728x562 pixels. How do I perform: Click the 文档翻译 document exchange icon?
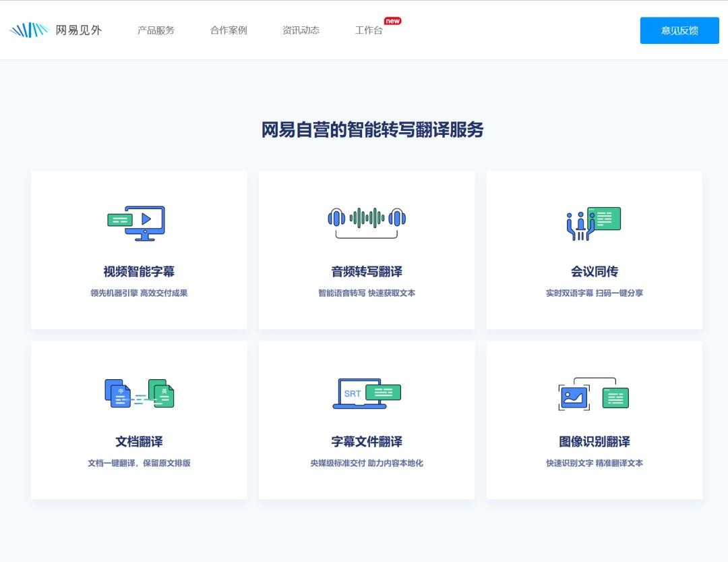139,393
